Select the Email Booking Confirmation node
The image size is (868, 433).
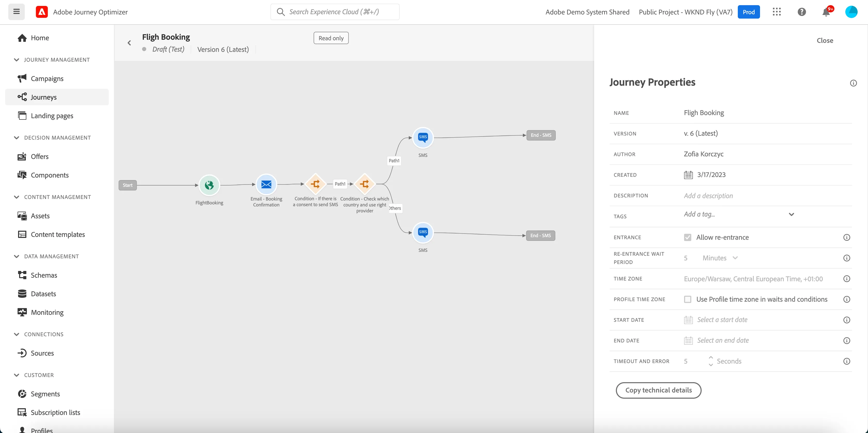click(266, 185)
